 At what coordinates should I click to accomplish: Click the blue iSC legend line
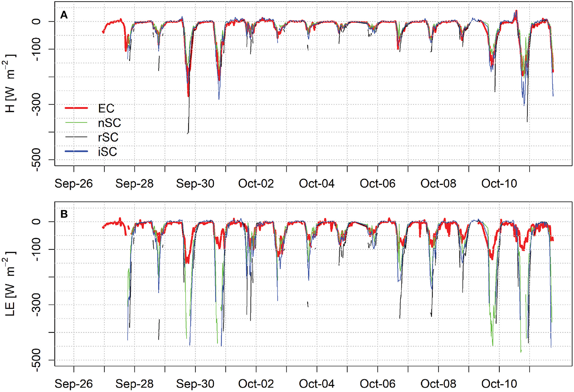(76, 151)
